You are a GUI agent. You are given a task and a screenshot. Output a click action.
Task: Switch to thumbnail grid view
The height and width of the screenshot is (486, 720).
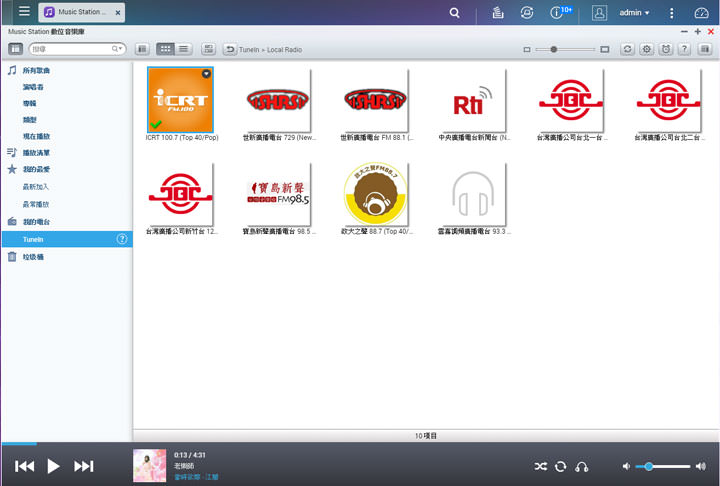166,49
